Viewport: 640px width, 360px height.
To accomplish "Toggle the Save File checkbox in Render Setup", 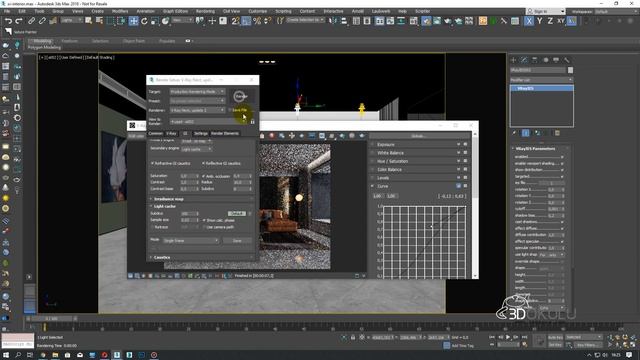I will pyautogui.click(x=230, y=110).
